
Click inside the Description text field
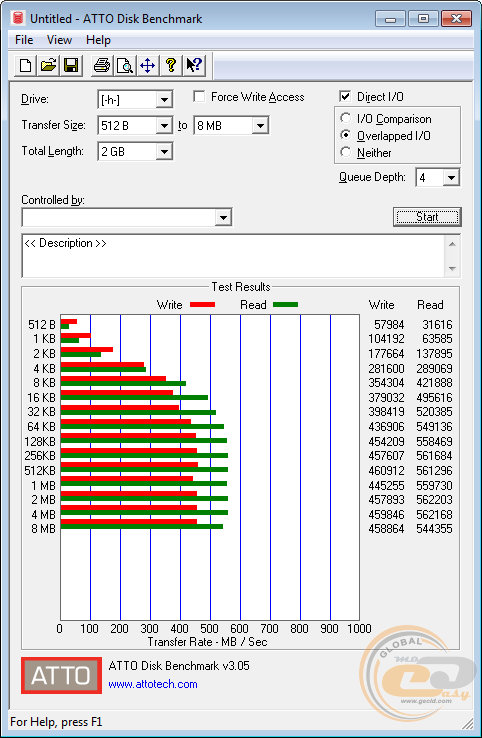tap(233, 256)
